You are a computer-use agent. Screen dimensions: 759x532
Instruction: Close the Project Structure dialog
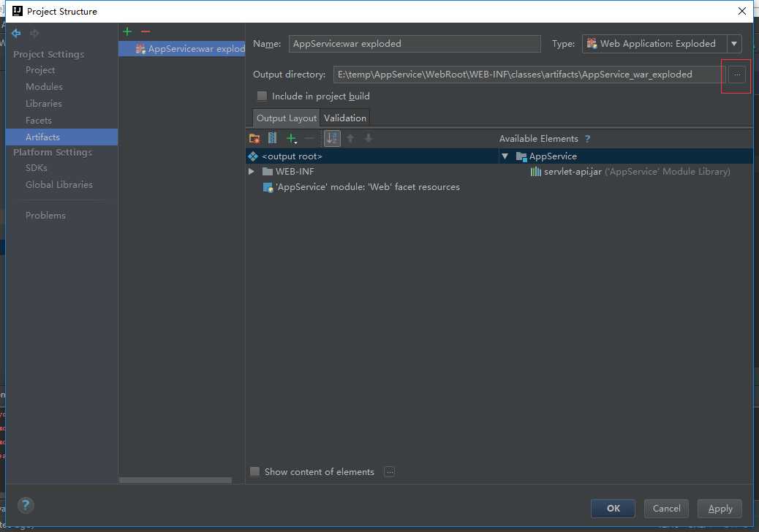[741, 11]
